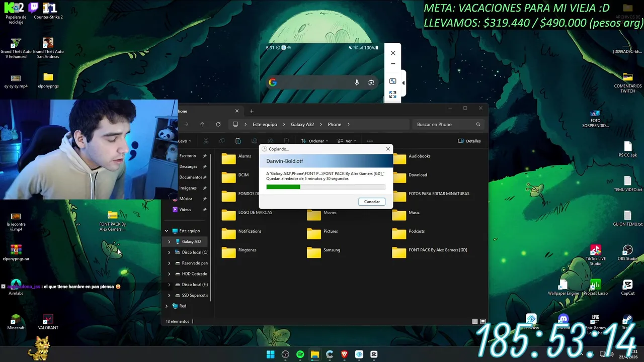Open File Explorer from the taskbar

pyautogui.click(x=315, y=354)
